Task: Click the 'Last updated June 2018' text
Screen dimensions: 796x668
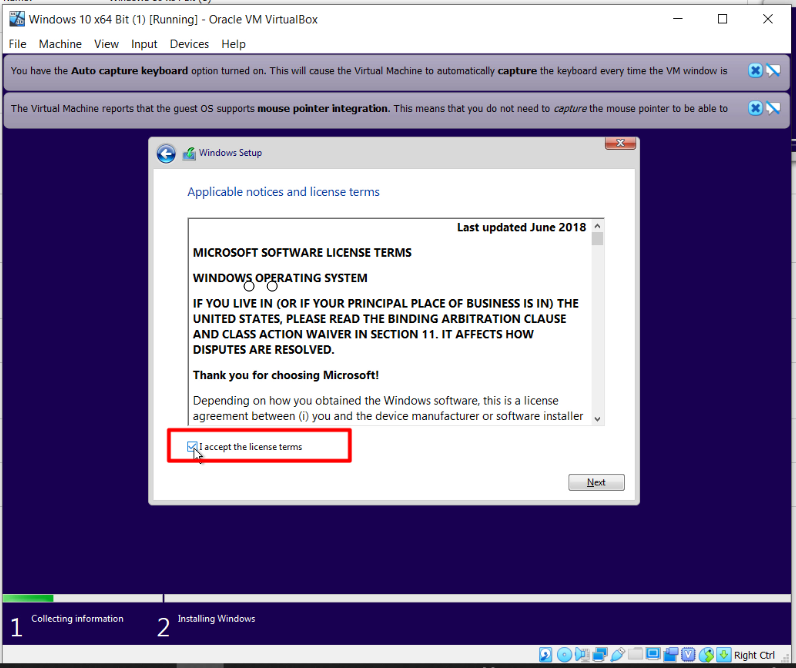Action: pos(521,227)
